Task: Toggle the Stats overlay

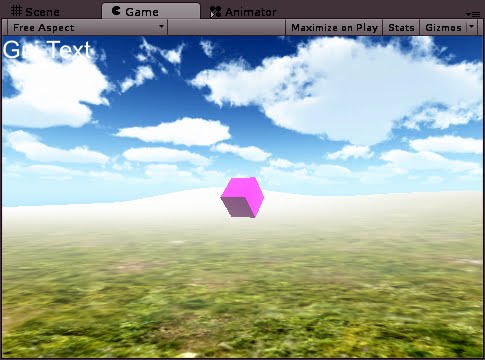Action: tap(401, 28)
